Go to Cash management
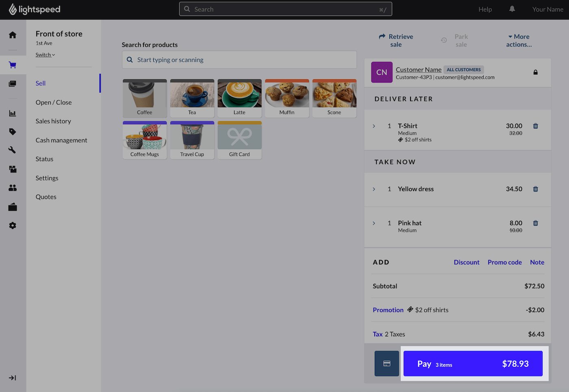The height and width of the screenshot is (392, 569). tap(61, 140)
